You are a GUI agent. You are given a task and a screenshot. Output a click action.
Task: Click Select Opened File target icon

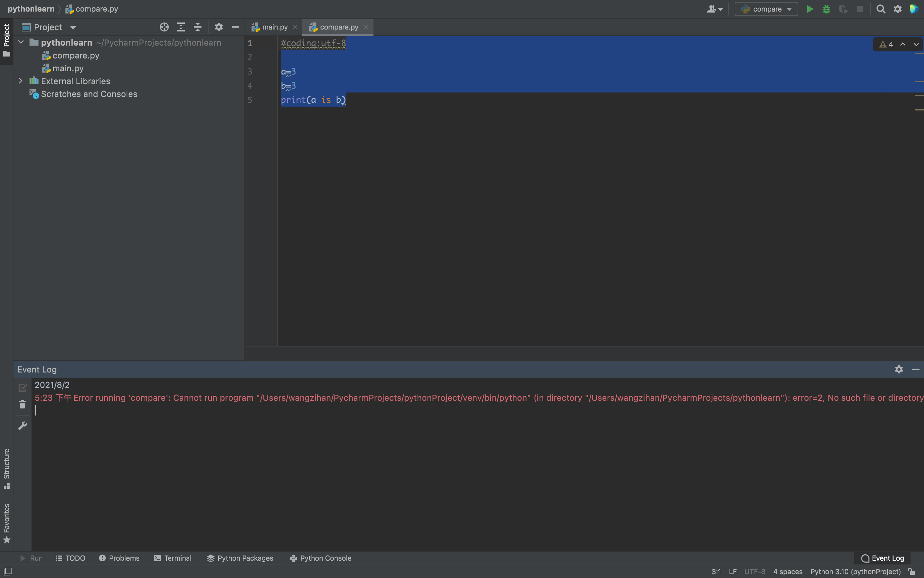point(164,27)
